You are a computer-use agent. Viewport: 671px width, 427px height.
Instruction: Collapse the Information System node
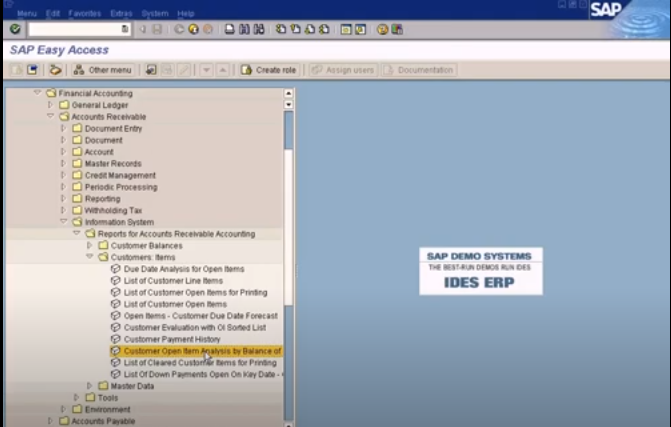[x=63, y=221]
